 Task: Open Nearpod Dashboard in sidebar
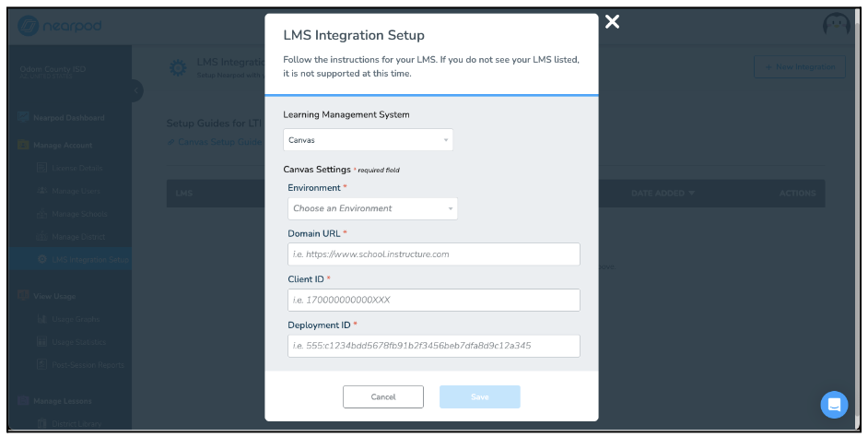(x=68, y=118)
